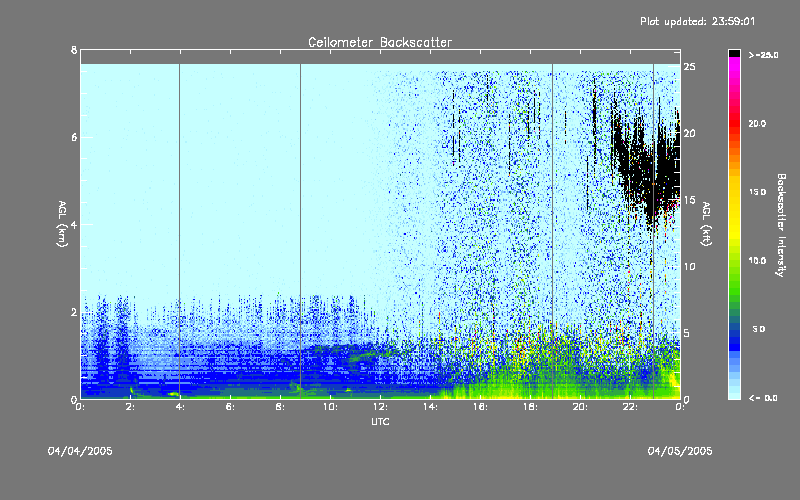800x500 pixels.
Task: Click the "5" tick on the kft axis
Action: pyautogui.click(x=687, y=333)
